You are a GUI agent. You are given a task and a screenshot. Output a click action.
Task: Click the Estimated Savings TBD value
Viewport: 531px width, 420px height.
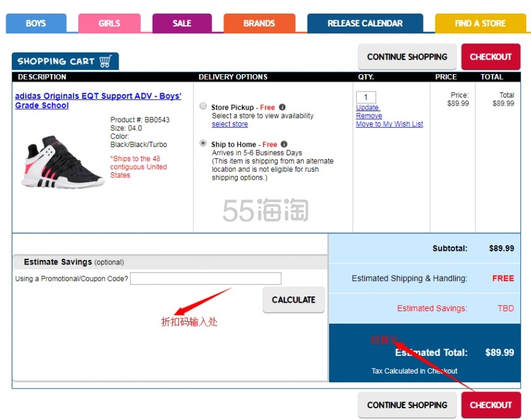pyautogui.click(x=506, y=308)
